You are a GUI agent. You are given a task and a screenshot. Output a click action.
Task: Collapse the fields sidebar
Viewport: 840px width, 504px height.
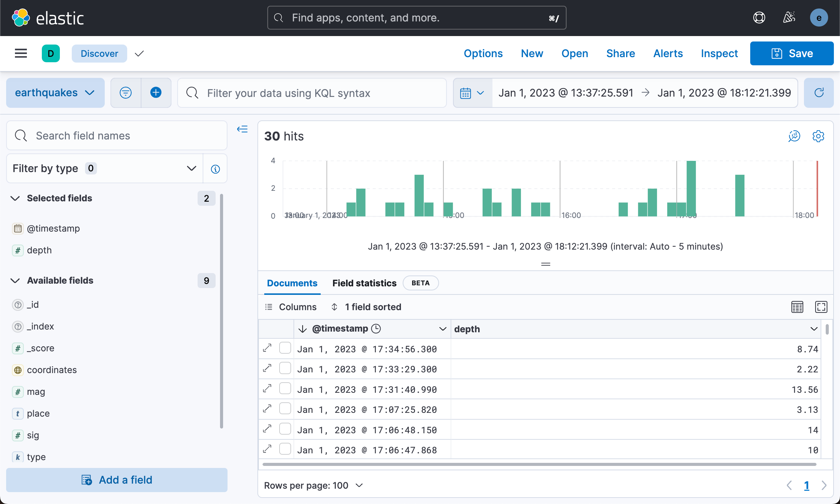pos(242,129)
